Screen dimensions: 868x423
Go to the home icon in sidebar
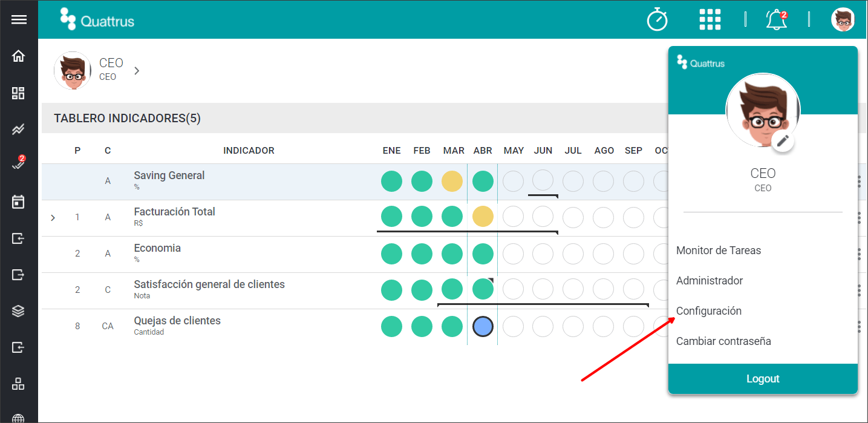pyautogui.click(x=19, y=56)
